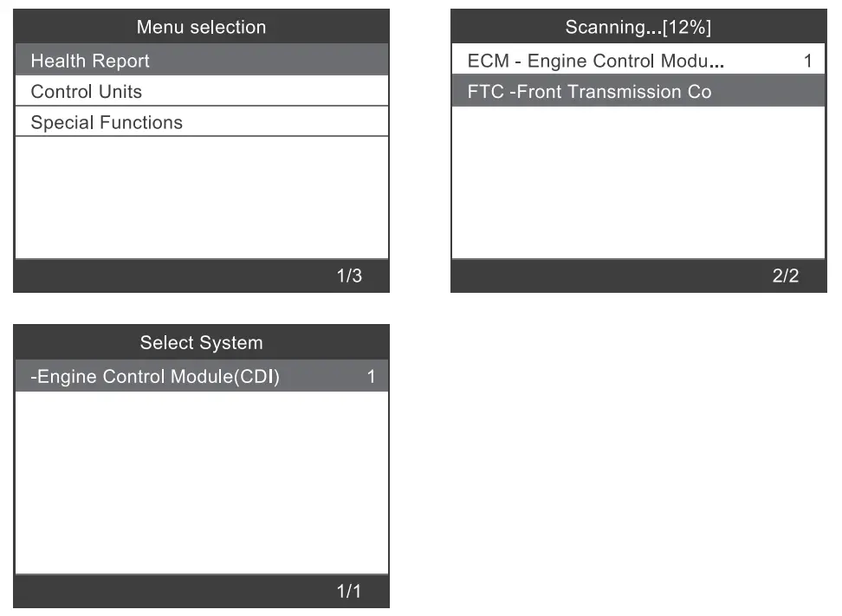
Task: Click the 1/1 page indicator
Action: [349, 592]
